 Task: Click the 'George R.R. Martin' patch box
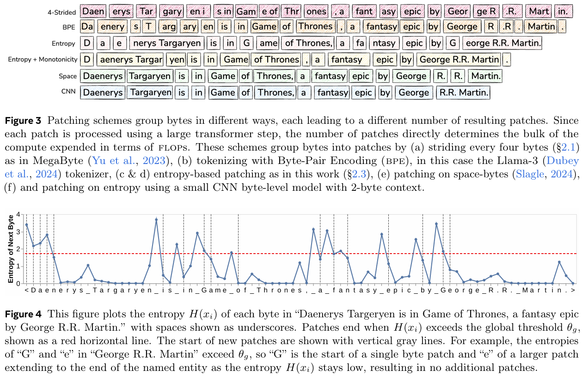coord(459,60)
